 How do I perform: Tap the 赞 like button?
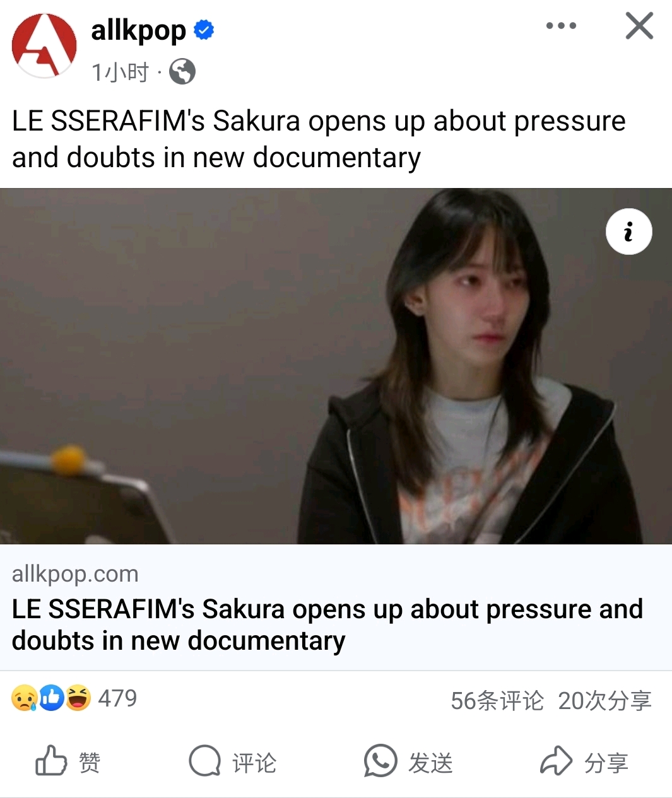(68, 761)
